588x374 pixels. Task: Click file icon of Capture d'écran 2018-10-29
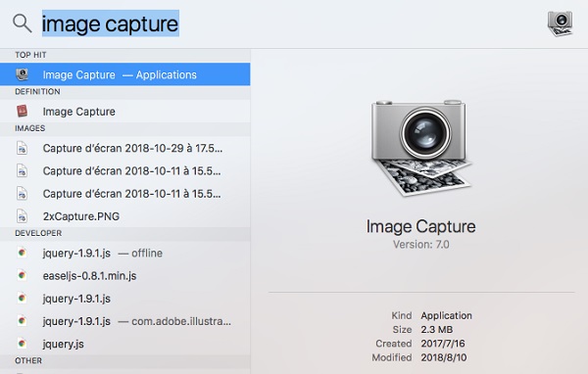(23, 148)
